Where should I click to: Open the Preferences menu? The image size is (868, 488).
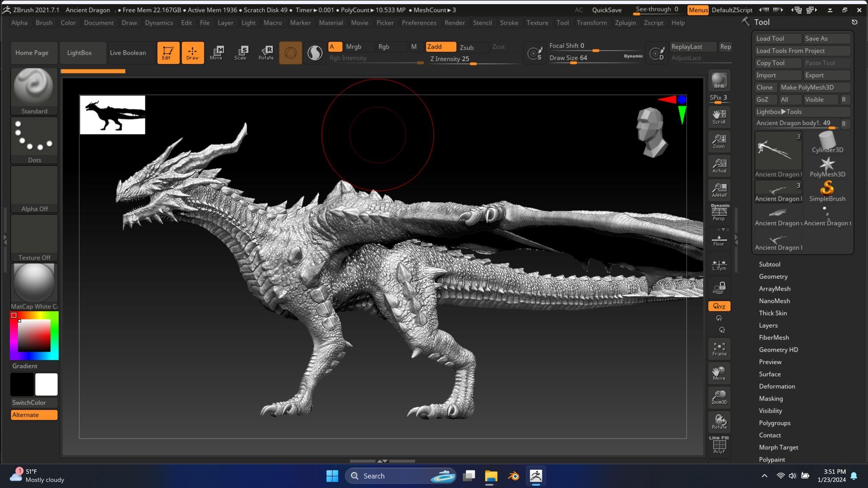(419, 23)
